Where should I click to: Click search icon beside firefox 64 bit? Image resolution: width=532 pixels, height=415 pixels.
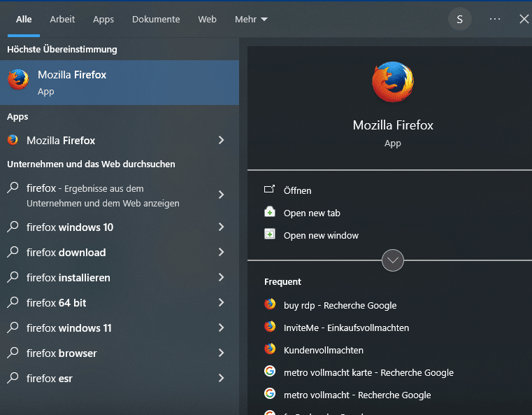13,302
